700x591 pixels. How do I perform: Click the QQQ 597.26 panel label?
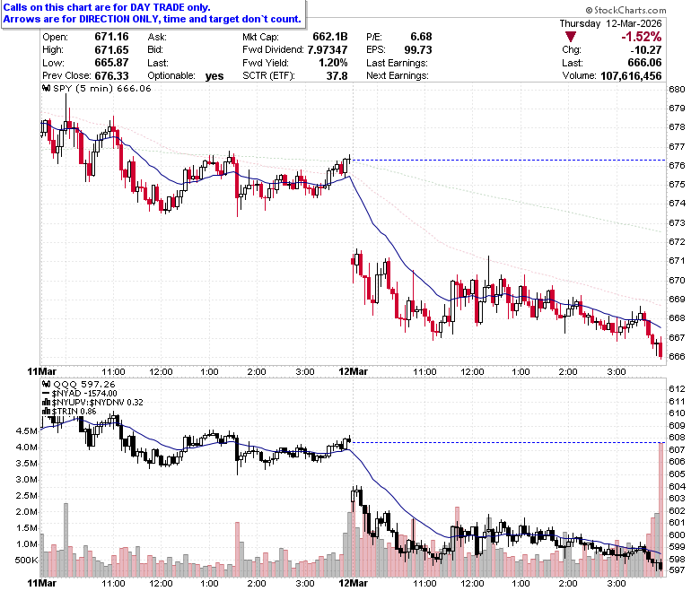(x=84, y=384)
